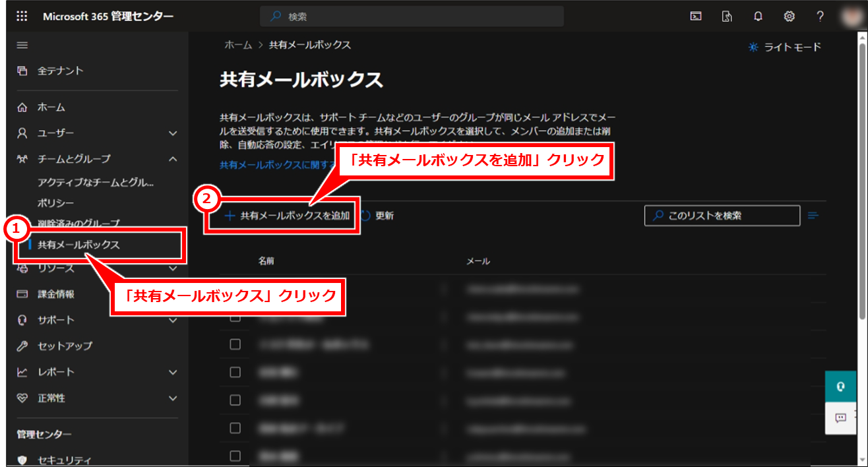Image resolution: width=868 pixels, height=467 pixels.
Task: Open the account avatar menu
Action: coord(852,16)
